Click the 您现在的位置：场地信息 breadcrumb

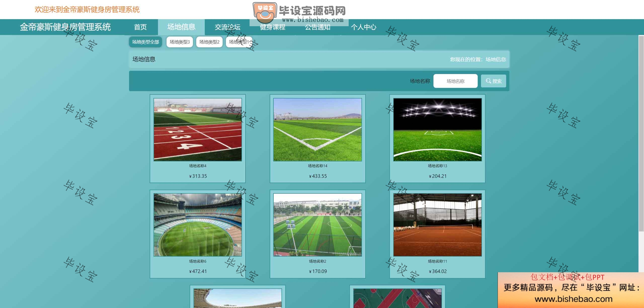[x=478, y=59]
